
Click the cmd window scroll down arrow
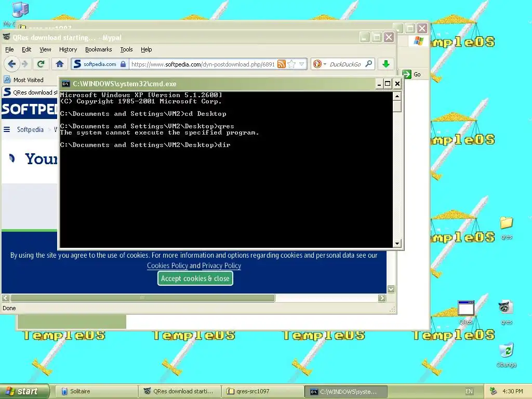click(x=397, y=243)
